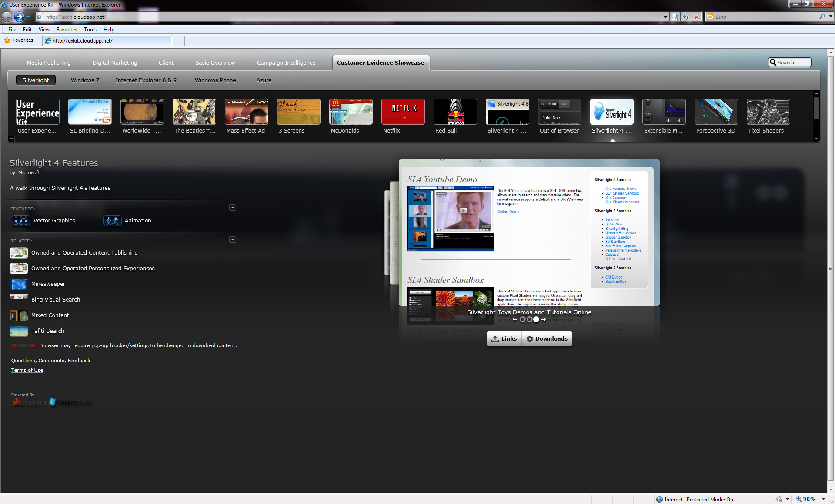This screenshot has width=835, height=504.
Task: Open a new browser tab
Action: (x=178, y=41)
